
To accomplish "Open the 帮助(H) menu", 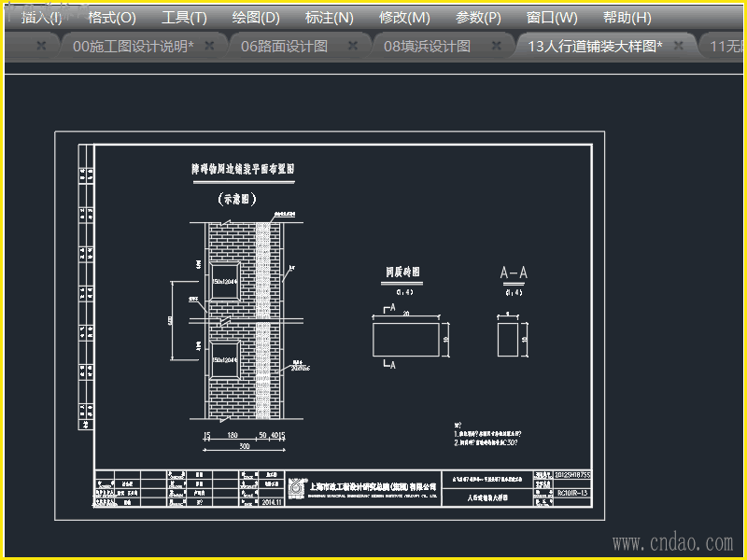I will pos(627,18).
